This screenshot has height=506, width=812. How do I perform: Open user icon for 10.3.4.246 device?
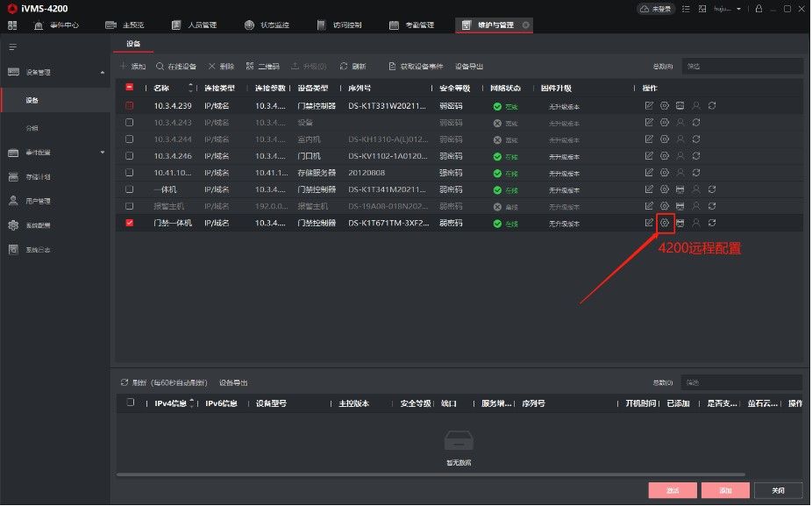click(680, 156)
